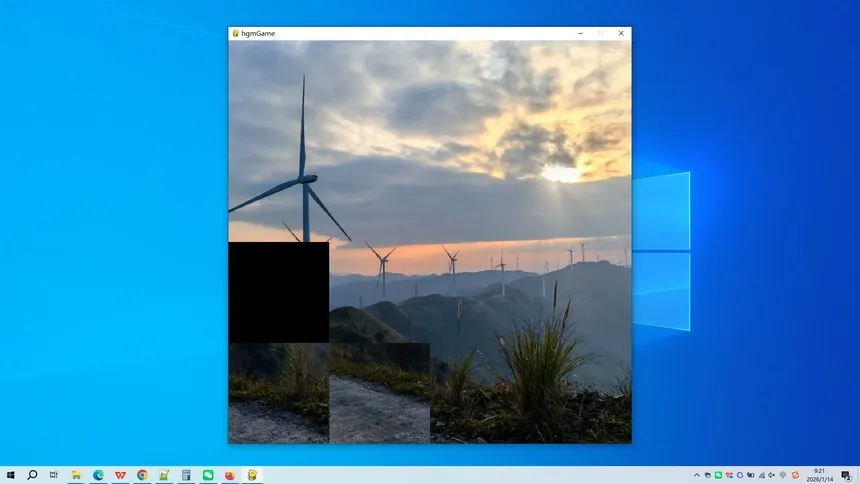Open taskbar Search

tap(32, 475)
